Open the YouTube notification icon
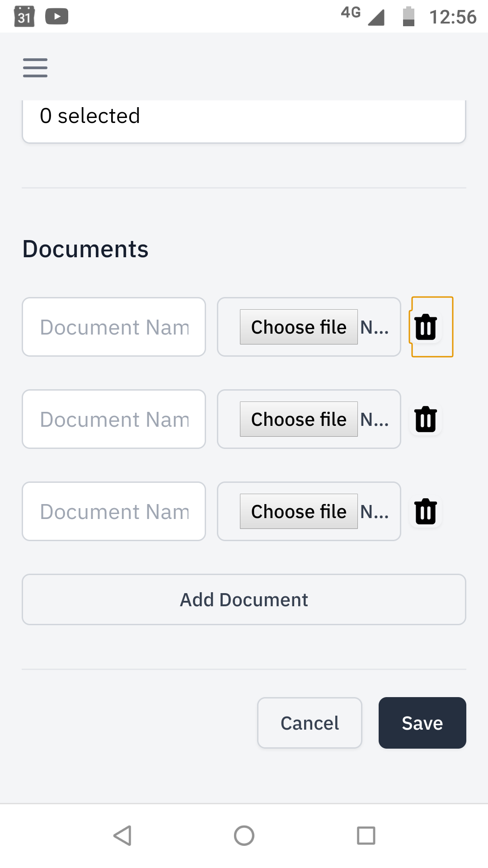The image size is (488, 868). point(57,17)
